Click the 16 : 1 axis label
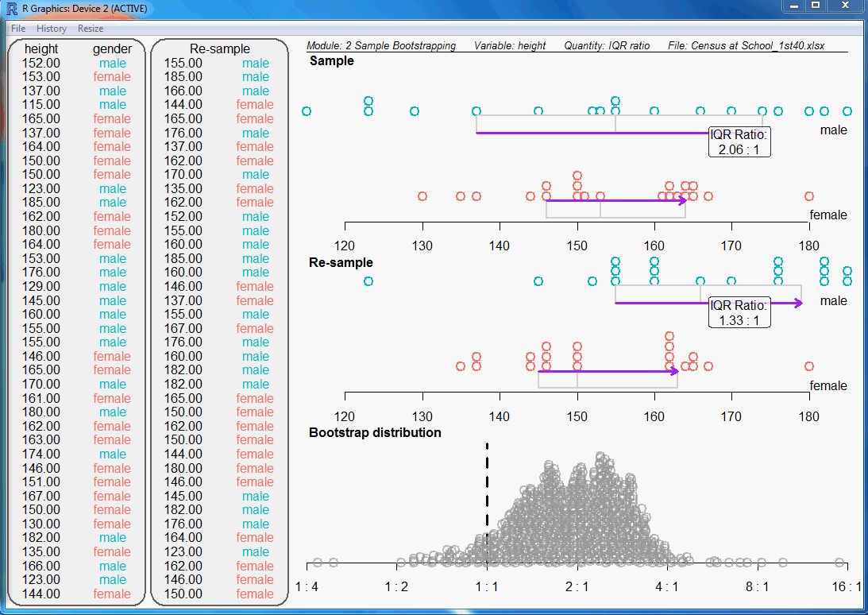 [847, 586]
